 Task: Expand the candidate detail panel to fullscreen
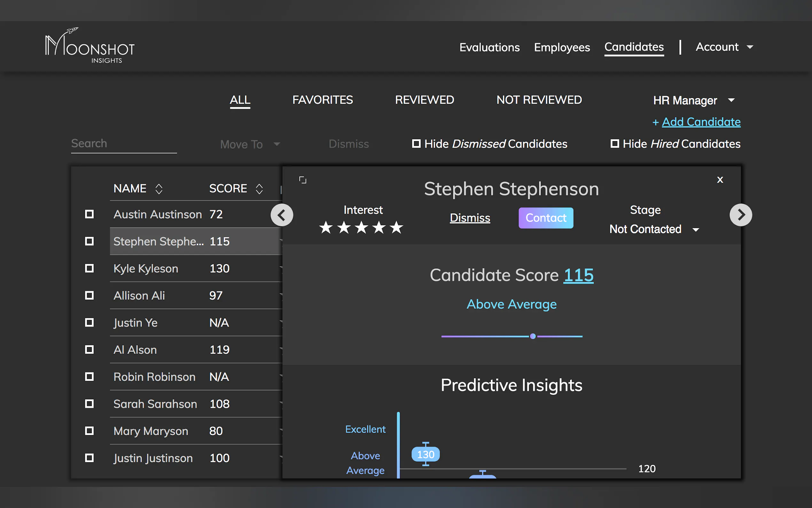coord(302,180)
